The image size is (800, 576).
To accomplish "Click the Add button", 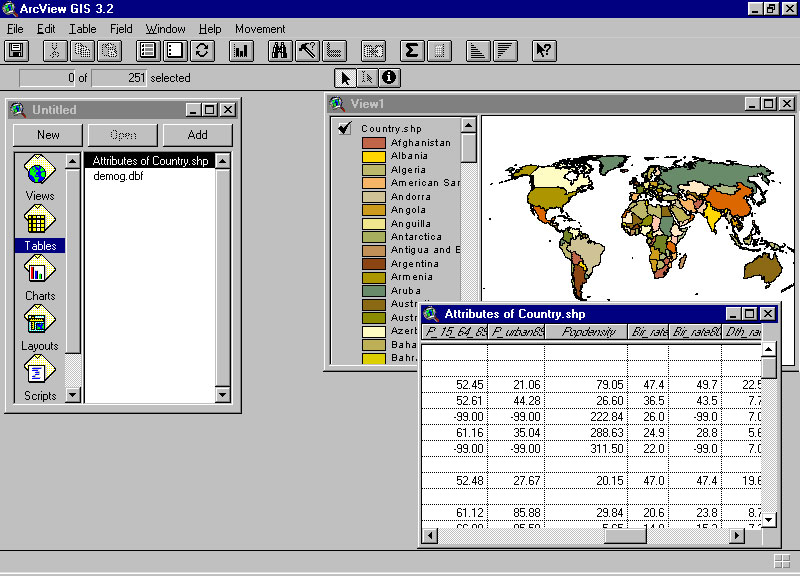I will pyautogui.click(x=197, y=135).
